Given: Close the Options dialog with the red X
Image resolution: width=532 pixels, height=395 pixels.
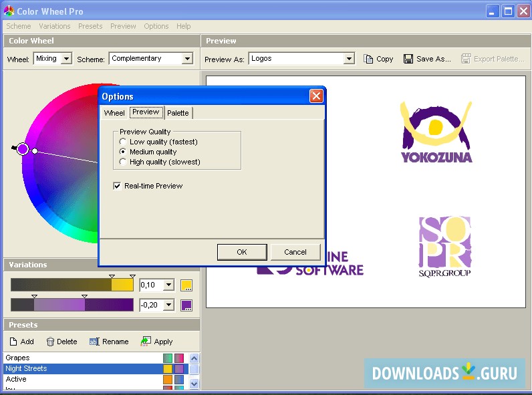Looking at the screenshot, I should [316, 96].
